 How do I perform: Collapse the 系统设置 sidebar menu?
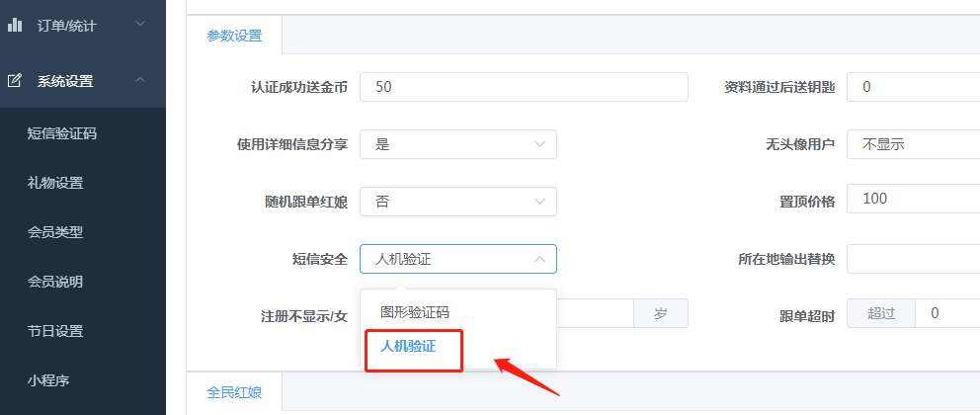coord(140,80)
